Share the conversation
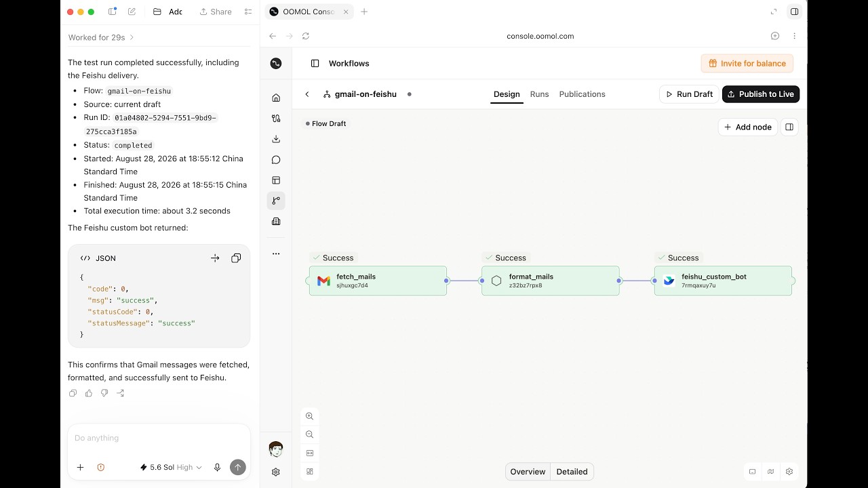 (x=216, y=12)
